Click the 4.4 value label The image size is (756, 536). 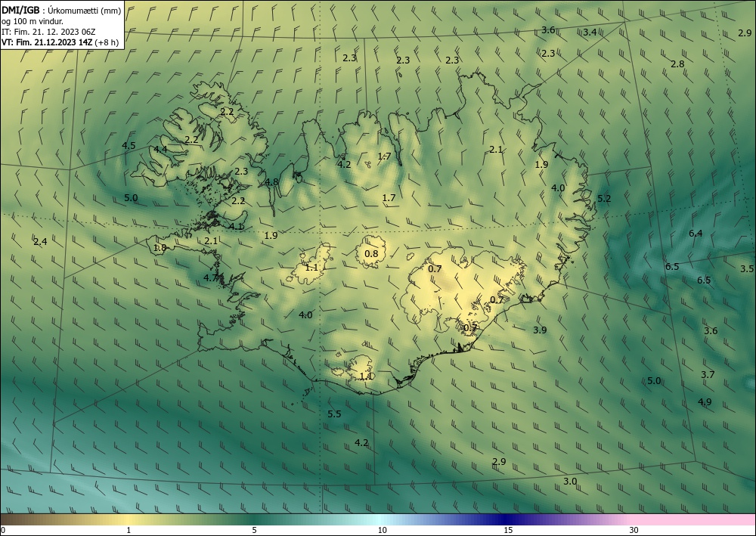coord(160,150)
